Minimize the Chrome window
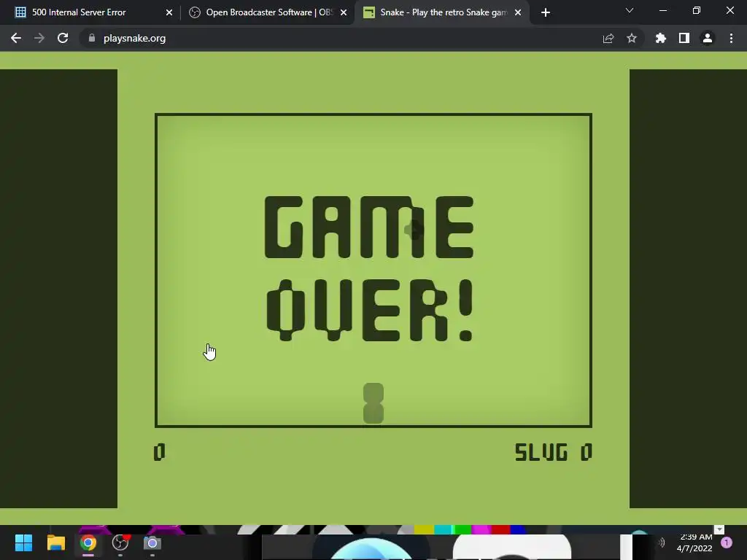Viewport: 747px width, 560px height. pos(662,10)
